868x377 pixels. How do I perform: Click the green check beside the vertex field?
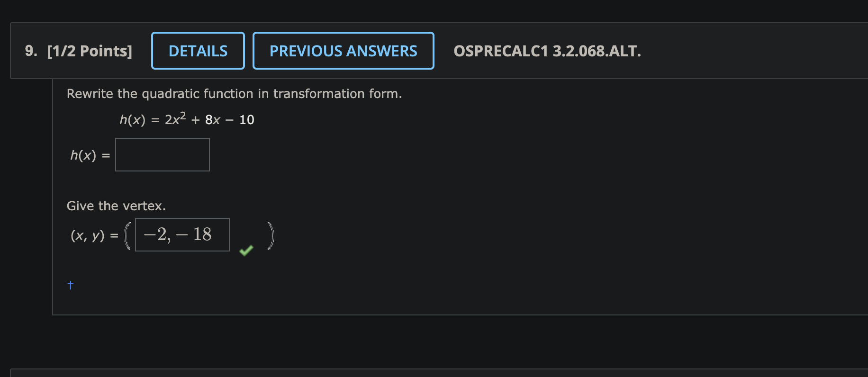tap(246, 250)
